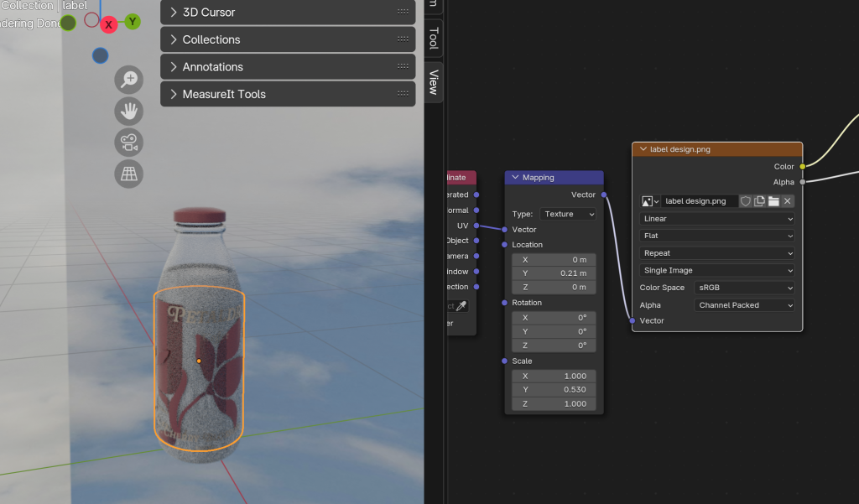Click the Scale Y value field 0.530
The height and width of the screenshot is (504, 859).
554,390
